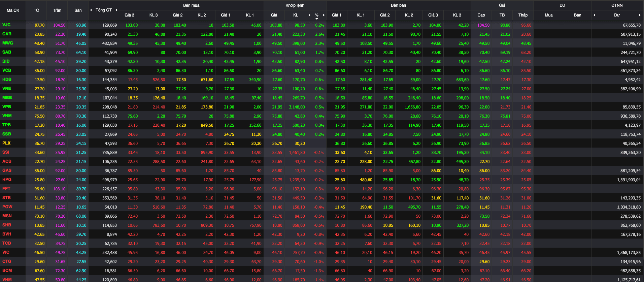Viewport: 644px width, 282px height.
Task: Open the ACB ticker
Action: point(7,161)
